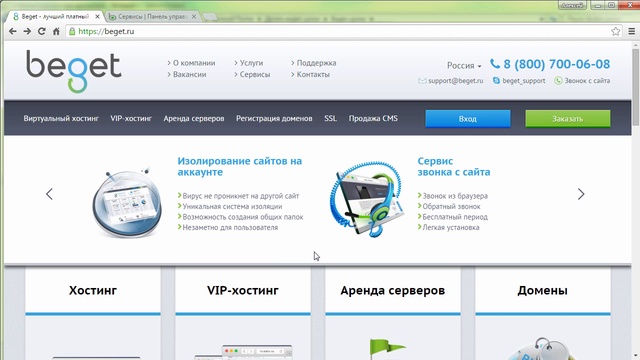Click the green Заказать button
640x360 pixels.
coord(568,119)
